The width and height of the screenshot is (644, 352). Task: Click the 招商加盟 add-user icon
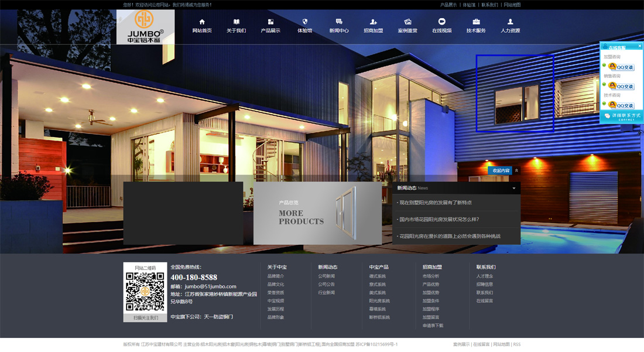pyautogui.click(x=374, y=22)
